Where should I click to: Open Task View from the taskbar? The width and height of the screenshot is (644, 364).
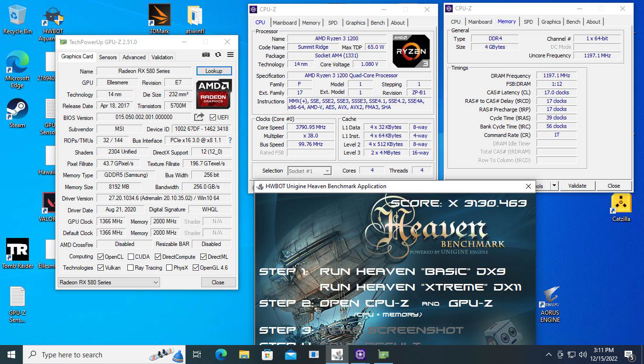(197, 355)
